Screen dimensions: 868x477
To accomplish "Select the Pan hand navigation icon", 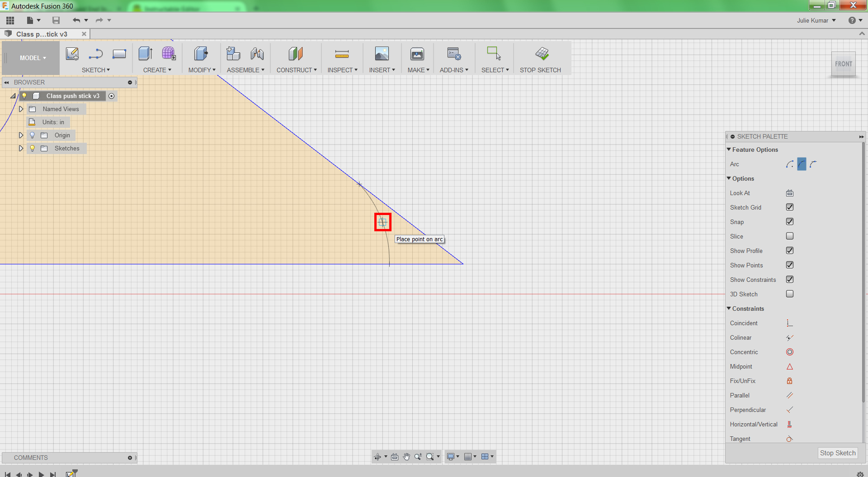I will [406, 457].
